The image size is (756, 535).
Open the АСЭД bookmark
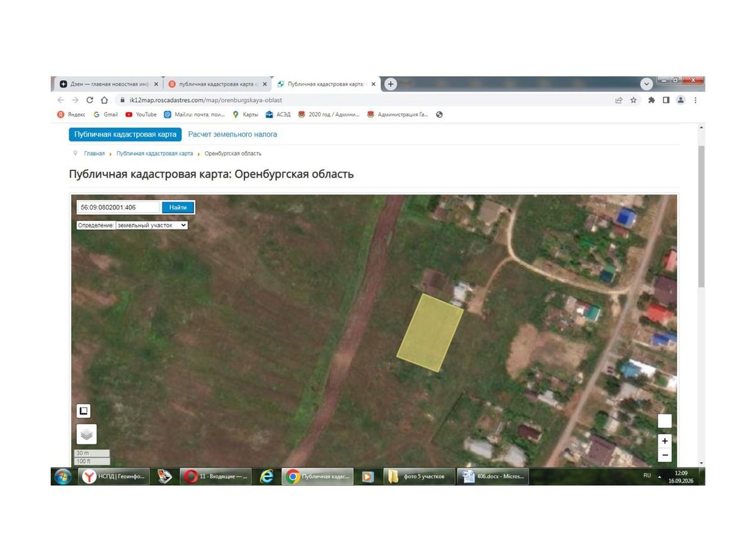(278, 115)
